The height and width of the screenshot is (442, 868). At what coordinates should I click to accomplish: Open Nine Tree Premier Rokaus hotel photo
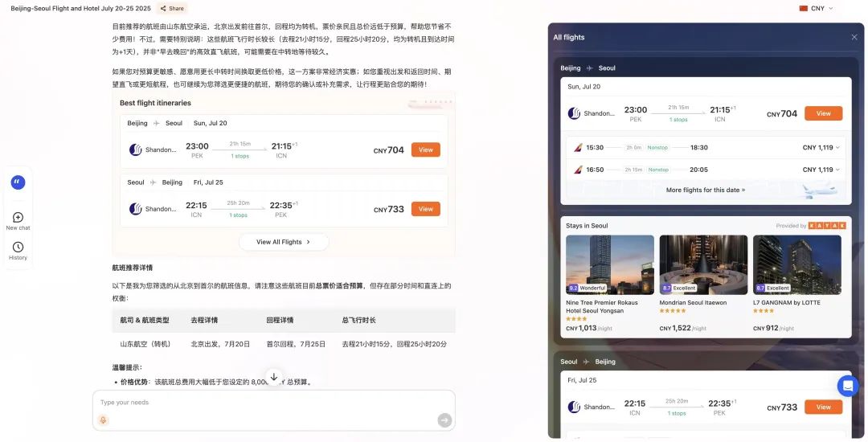point(610,264)
